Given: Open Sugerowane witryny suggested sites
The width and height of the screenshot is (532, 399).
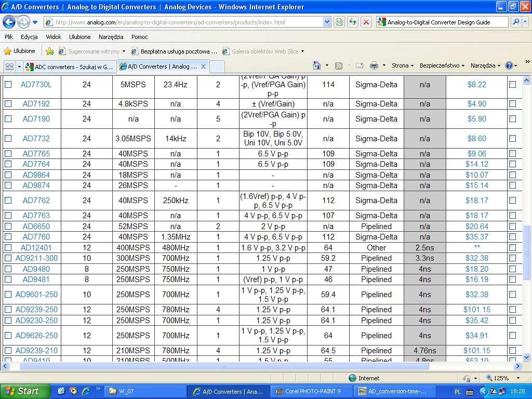Looking at the screenshot, I should point(91,51).
